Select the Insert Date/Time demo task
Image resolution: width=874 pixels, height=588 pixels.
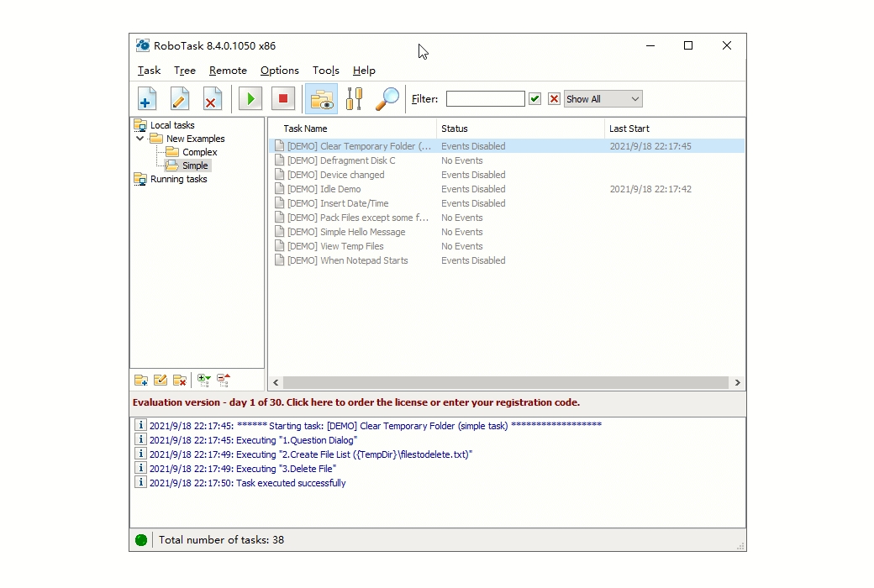point(507,203)
